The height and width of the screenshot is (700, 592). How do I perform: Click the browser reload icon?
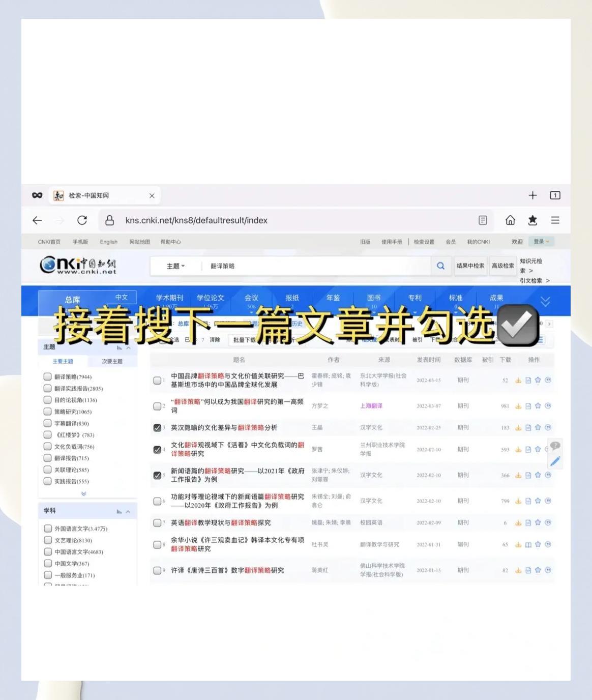[x=82, y=220]
